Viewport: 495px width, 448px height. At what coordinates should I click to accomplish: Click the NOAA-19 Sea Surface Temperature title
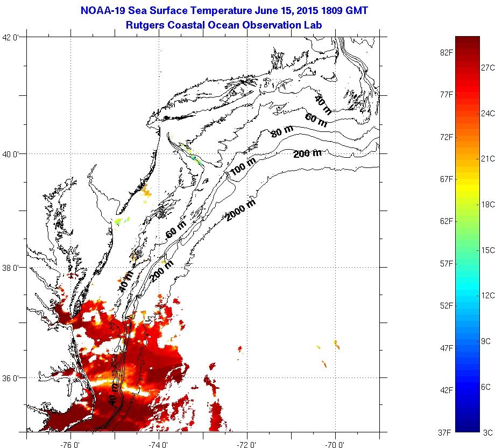pos(224,11)
